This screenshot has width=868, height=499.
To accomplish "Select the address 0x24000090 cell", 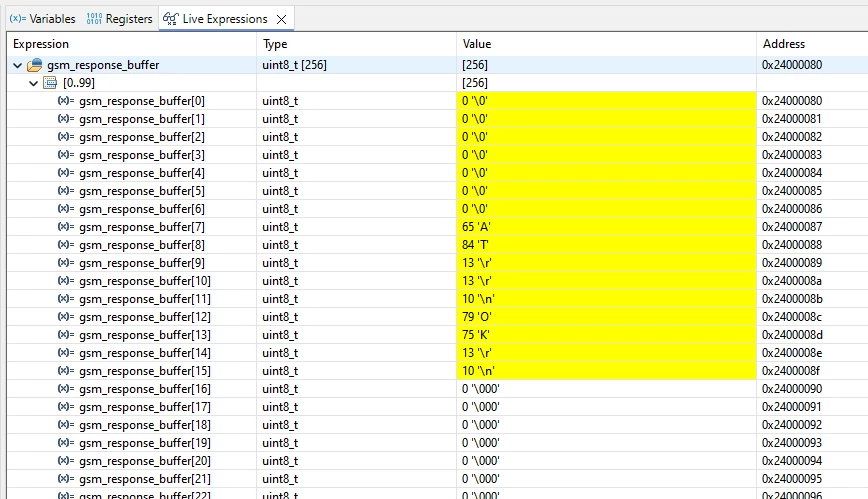I will point(812,389).
